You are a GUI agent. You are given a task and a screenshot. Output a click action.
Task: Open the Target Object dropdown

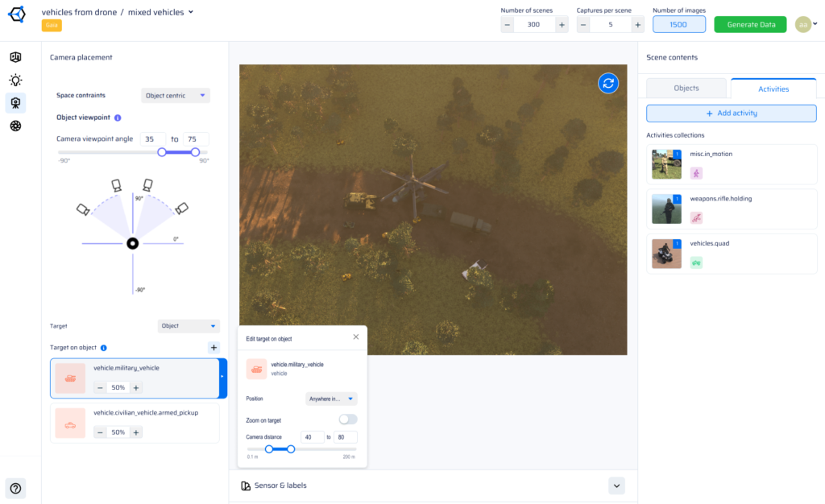click(189, 326)
